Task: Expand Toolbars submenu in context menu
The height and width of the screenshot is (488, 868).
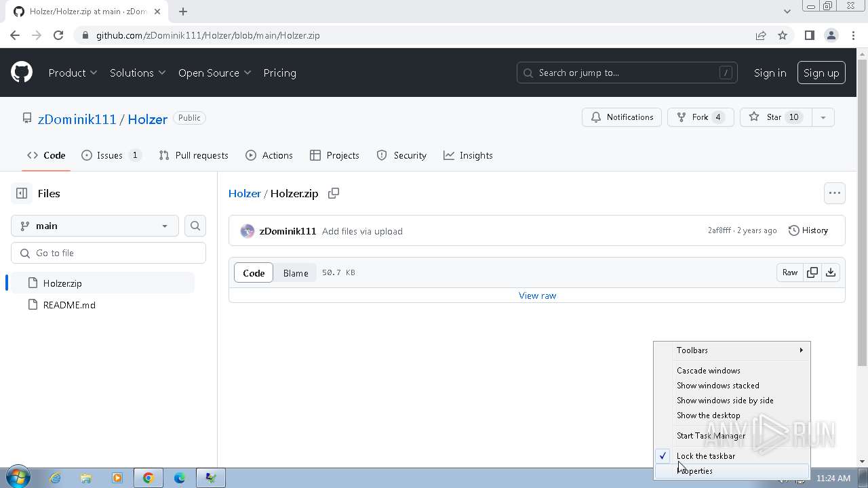Action: click(x=732, y=350)
